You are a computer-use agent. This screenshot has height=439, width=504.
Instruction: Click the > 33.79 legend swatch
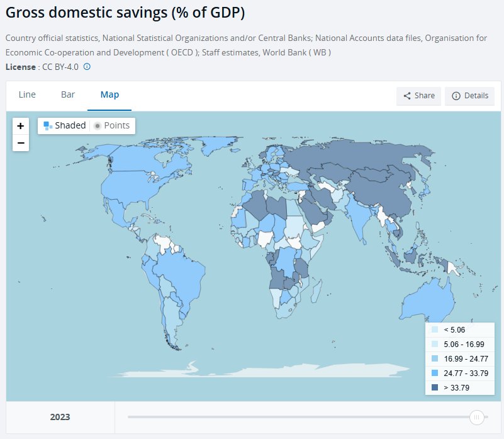(435, 388)
